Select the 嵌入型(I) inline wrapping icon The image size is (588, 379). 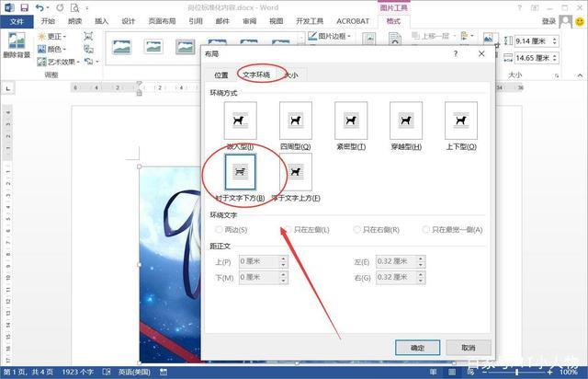(240, 121)
